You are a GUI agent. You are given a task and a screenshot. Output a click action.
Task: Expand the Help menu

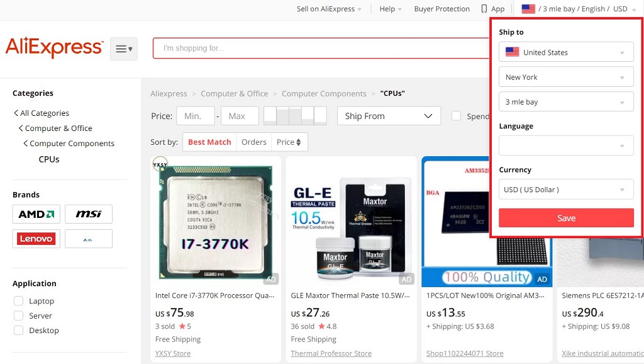click(390, 9)
